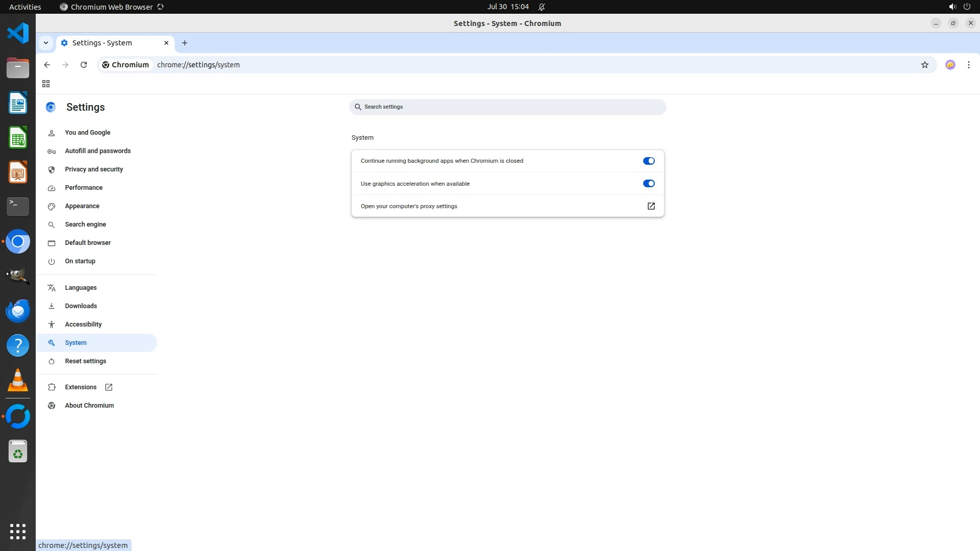Open the apps grid shortcut icon
The image size is (980, 551).
pos(46,84)
